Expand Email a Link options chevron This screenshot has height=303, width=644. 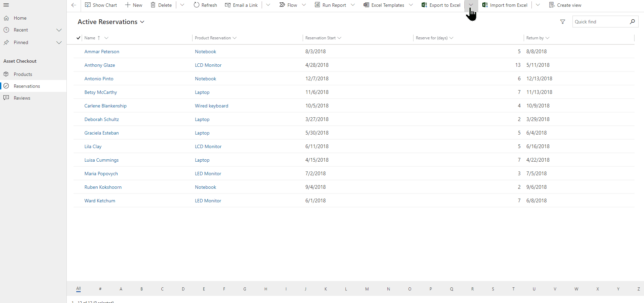pyautogui.click(x=268, y=5)
